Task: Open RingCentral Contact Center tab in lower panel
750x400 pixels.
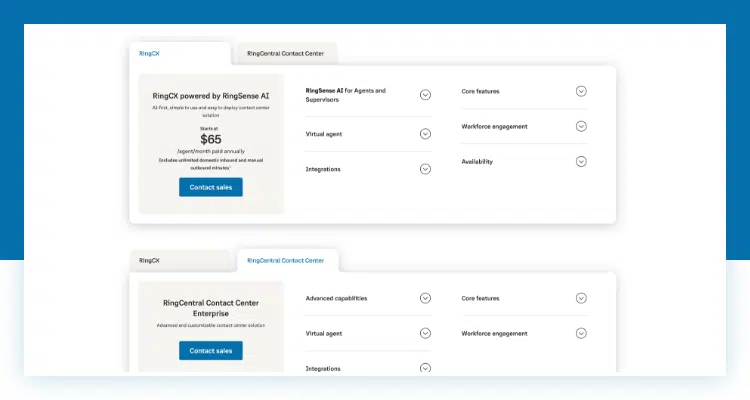Action: pos(286,261)
